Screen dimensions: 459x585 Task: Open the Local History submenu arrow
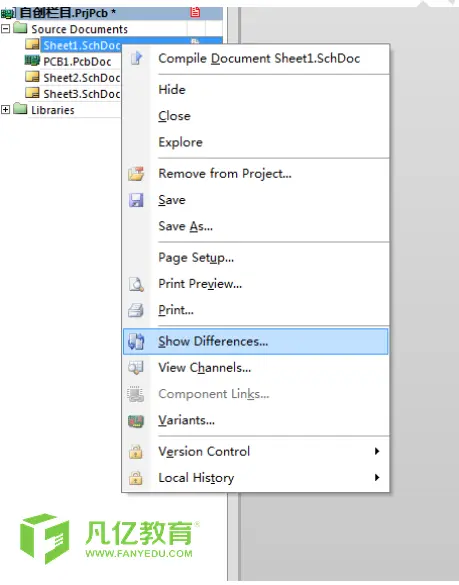click(x=377, y=478)
